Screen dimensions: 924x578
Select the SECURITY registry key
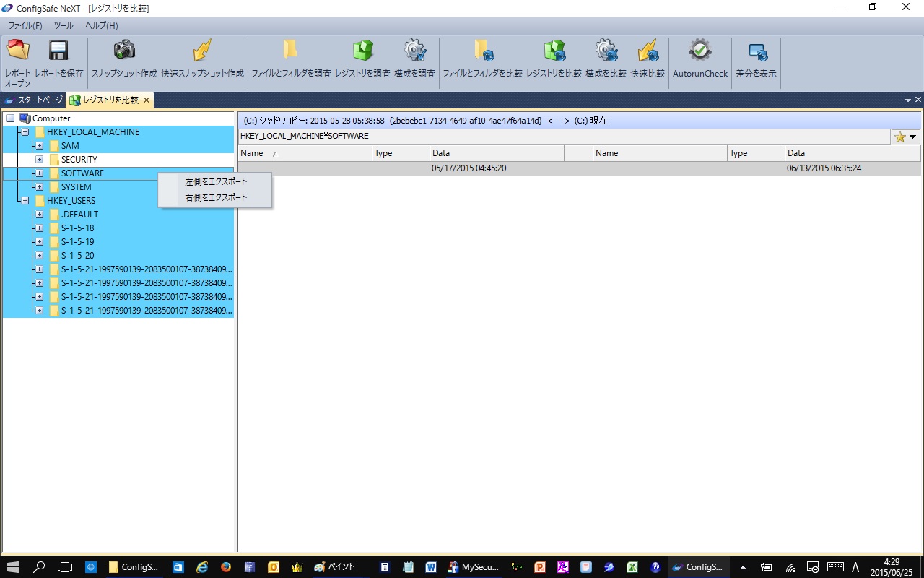click(79, 160)
